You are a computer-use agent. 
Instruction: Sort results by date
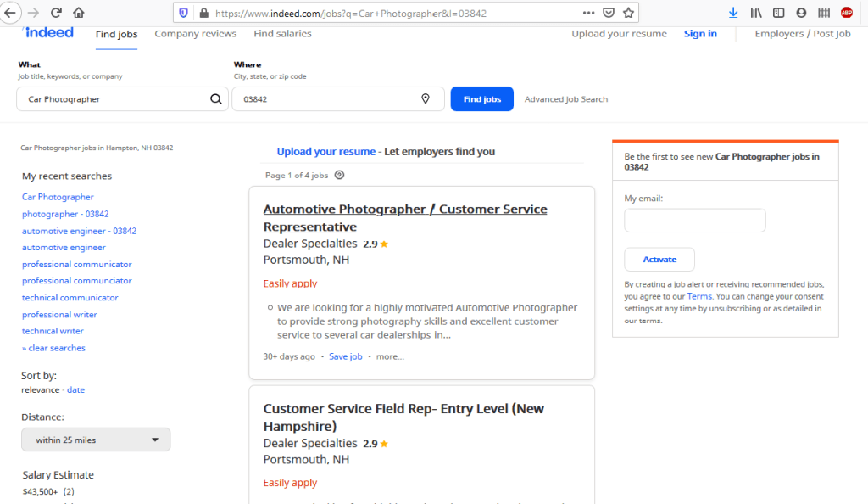pos(75,390)
